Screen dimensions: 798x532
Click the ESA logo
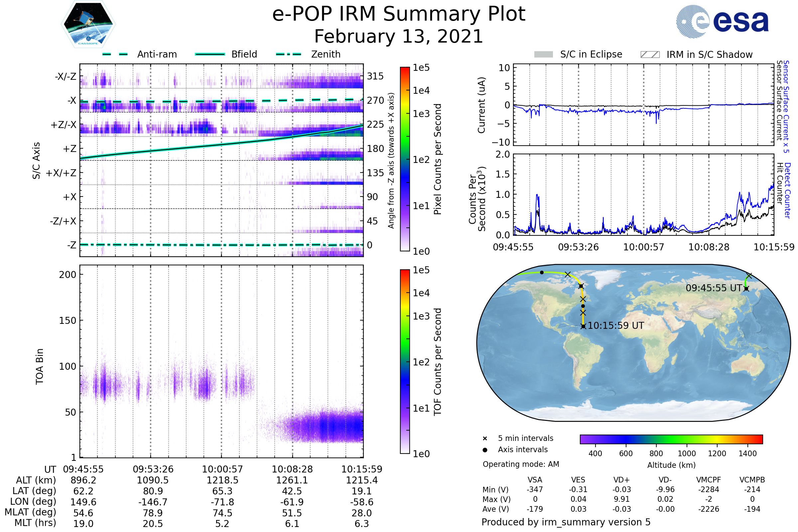pos(722,22)
